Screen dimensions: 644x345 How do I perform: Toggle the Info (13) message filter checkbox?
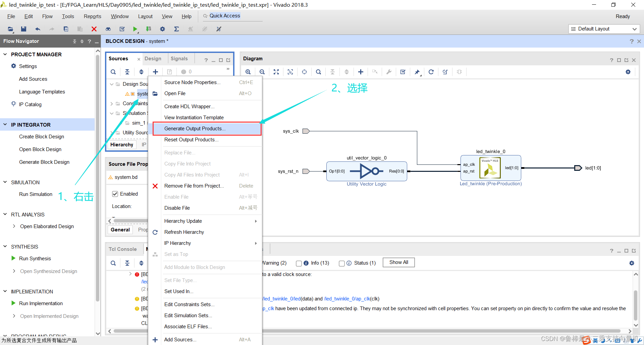[299, 263]
